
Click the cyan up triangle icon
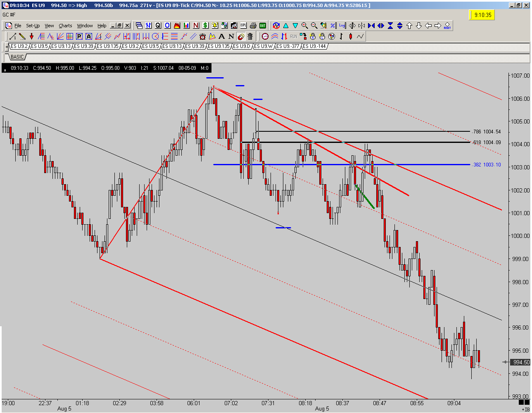[x=286, y=26]
